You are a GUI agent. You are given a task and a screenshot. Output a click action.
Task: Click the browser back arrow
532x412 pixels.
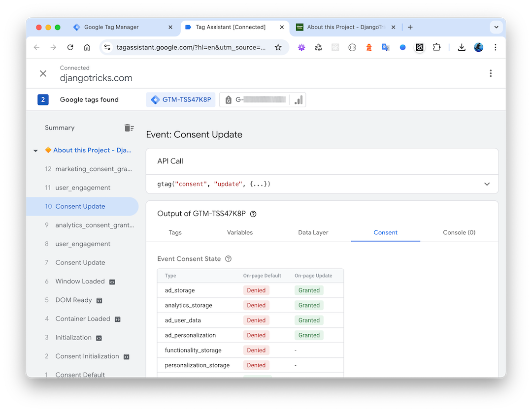(36, 47)
